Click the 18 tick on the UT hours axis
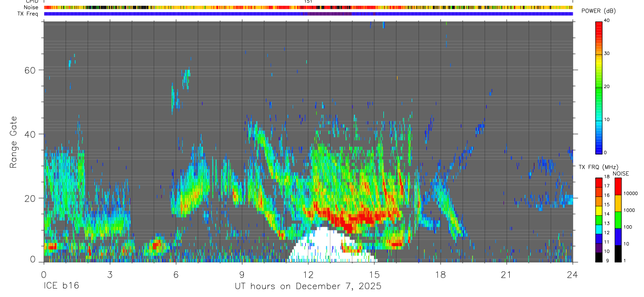 tap(440, 274)
